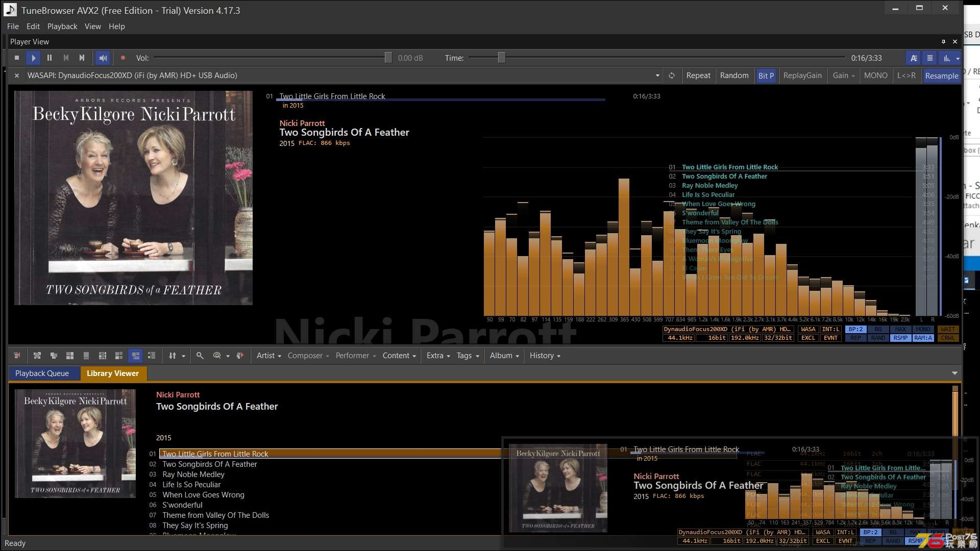Viewport: 980px width, 551px height.
Task: Open the eye filter dropdown arrow
Action: (228, 356)
